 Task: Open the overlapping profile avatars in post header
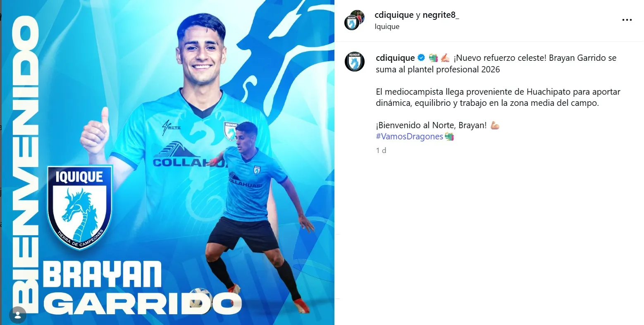(x=355, y=20)
